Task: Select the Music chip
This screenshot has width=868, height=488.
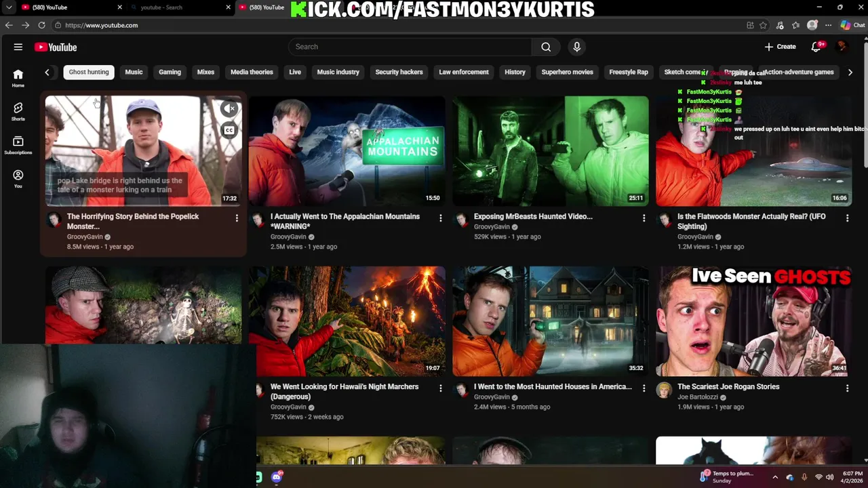Action: tap(134, 72)
